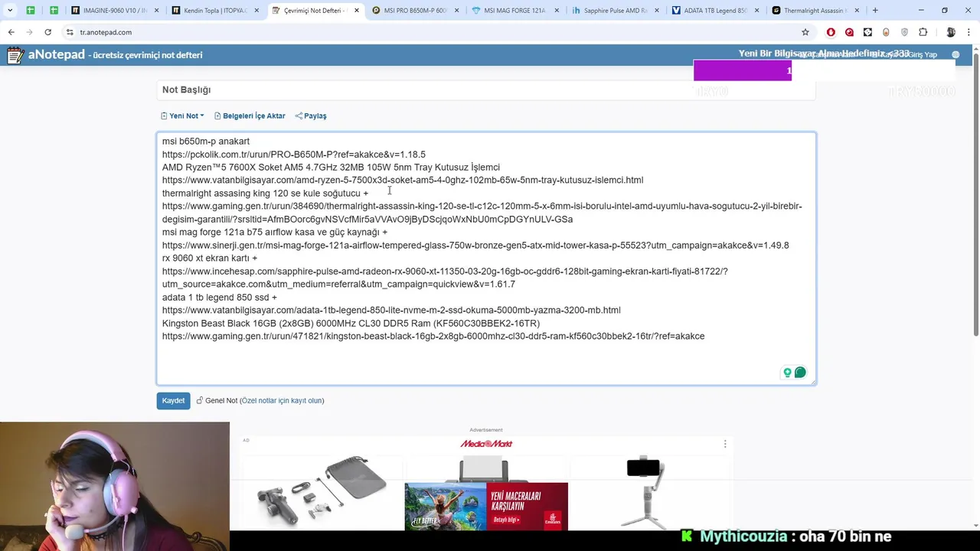Click Belgeleri İçe Aktar
The image size is (980, 551).
(x=250, y=116)
